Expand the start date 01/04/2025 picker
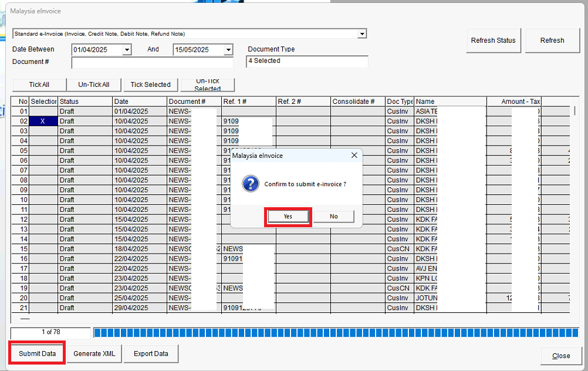 tap(127, 50)
